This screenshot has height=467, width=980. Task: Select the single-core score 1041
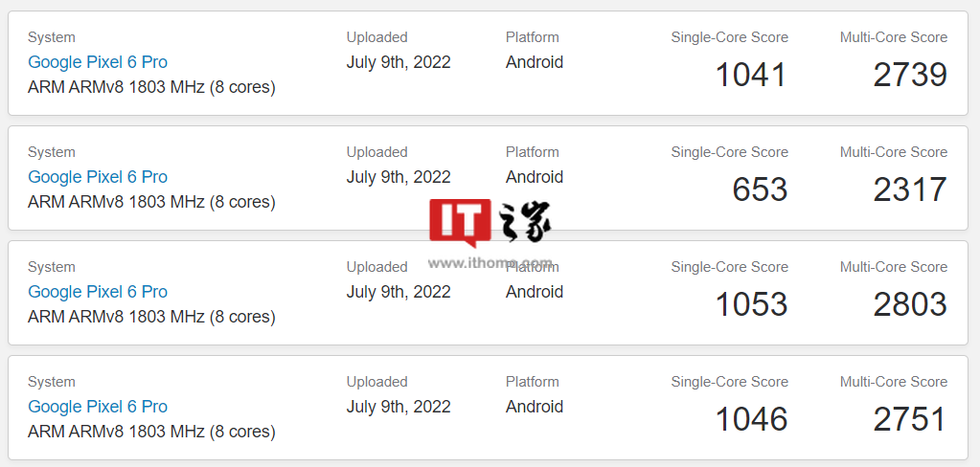point(751,75)
